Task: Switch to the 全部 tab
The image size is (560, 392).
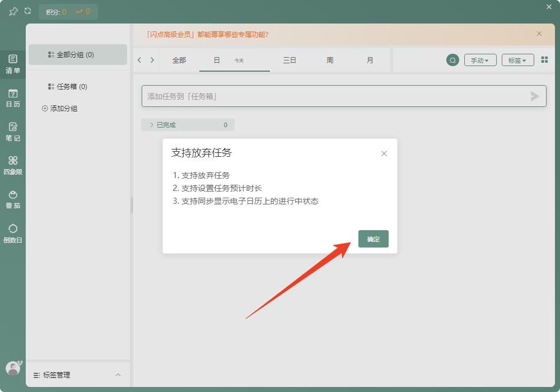Action: (x=179, y=60)
